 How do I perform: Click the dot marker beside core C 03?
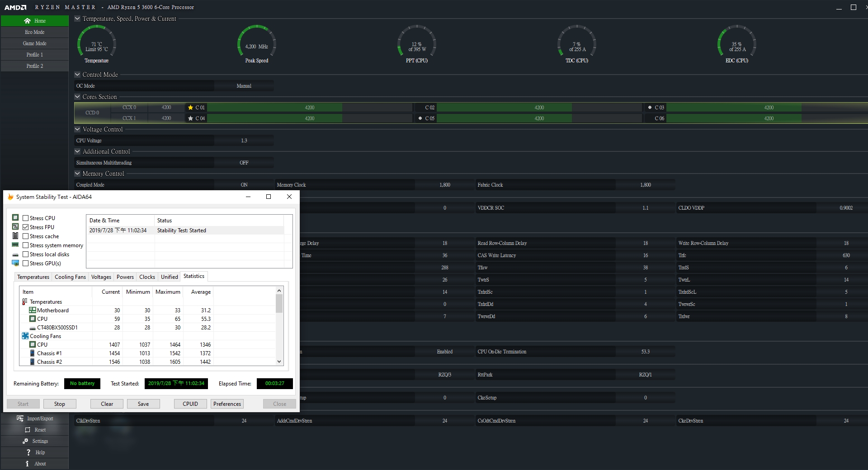[650, 108]
